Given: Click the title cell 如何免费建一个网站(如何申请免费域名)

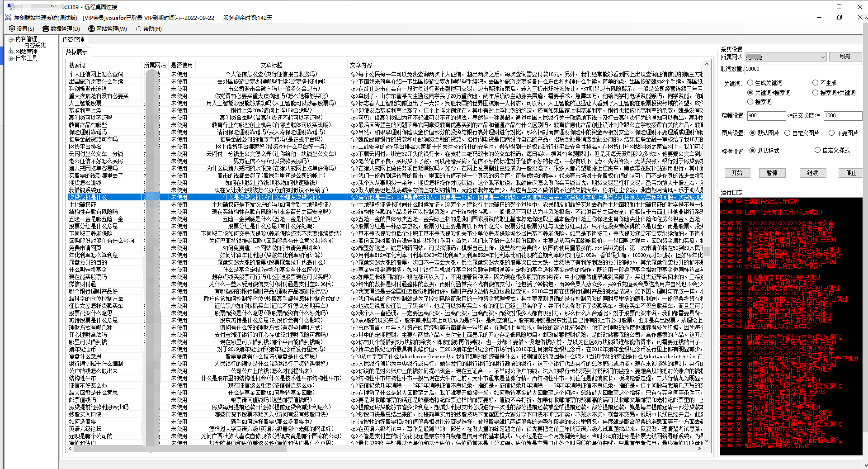Looking at the screenshot, I should pos(271,248).
